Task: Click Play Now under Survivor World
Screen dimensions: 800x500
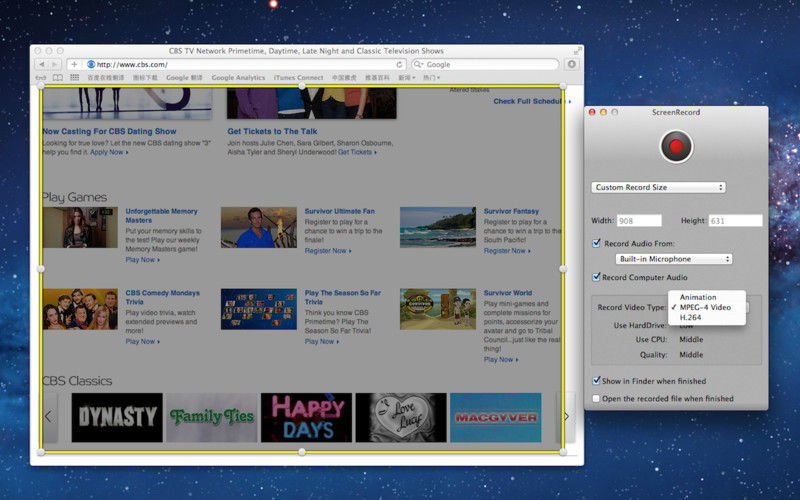Action: click(x=501, y=359)
